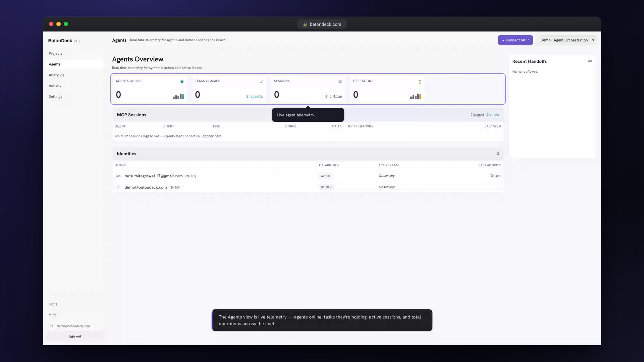This screenshot has width=644, height=362.
Task: Click the BatonDeck logo text
Action: [60, 41]
